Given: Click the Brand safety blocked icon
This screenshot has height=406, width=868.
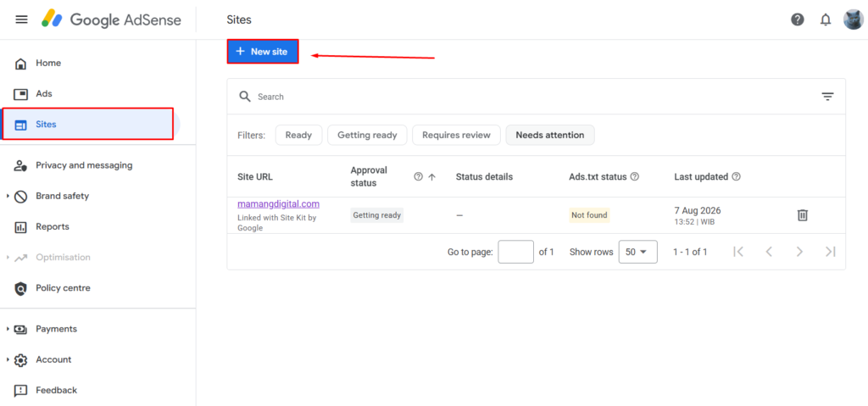Looking at the screenshot, I should 20,197.
